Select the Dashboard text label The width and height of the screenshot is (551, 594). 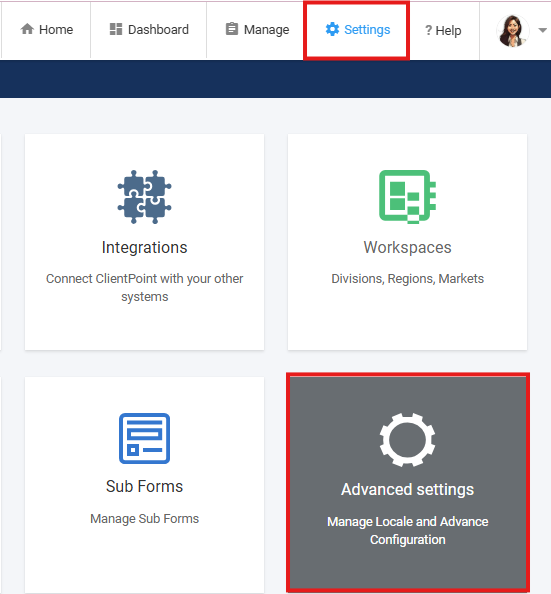click(x=158, y=30)
